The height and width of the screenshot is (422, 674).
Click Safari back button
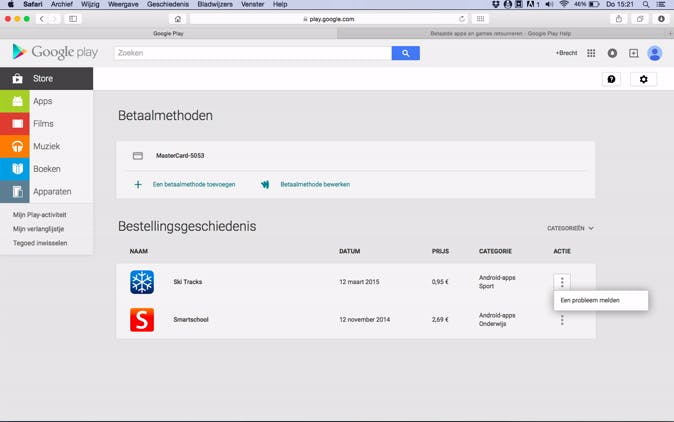click(42, 19)
